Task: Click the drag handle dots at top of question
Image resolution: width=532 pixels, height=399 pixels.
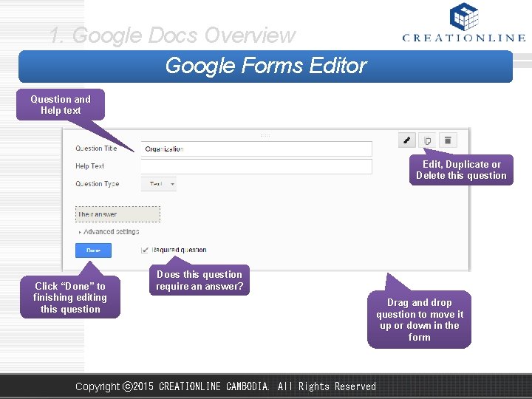Action: click(265, 135)
